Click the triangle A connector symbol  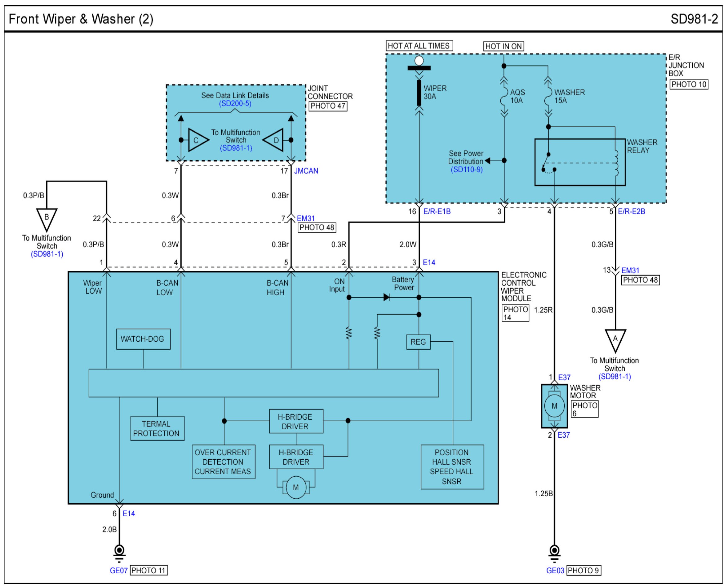click(x=615, y=339)
